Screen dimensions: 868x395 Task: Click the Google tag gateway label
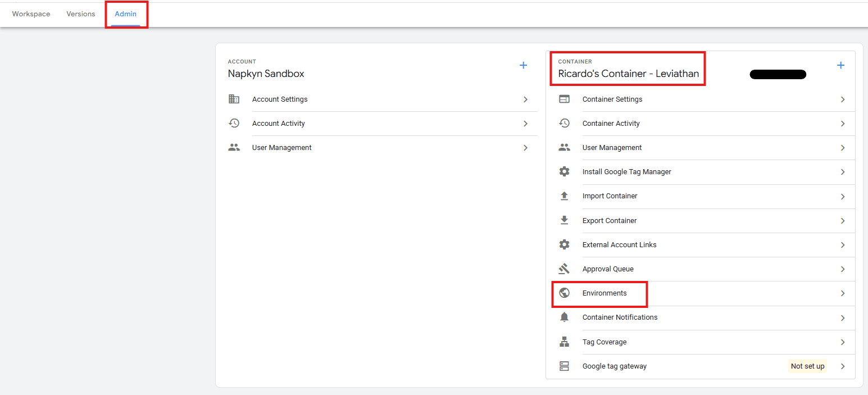[615, 366]
